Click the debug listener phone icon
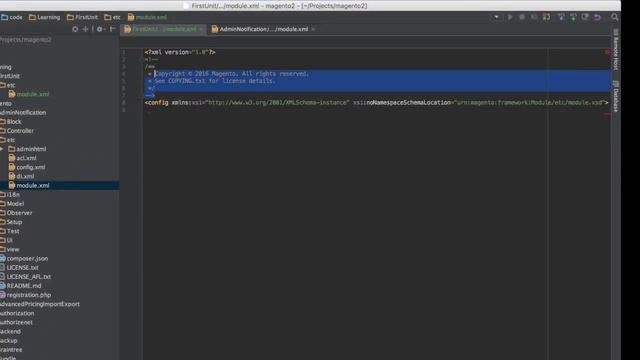 [546, 17]
